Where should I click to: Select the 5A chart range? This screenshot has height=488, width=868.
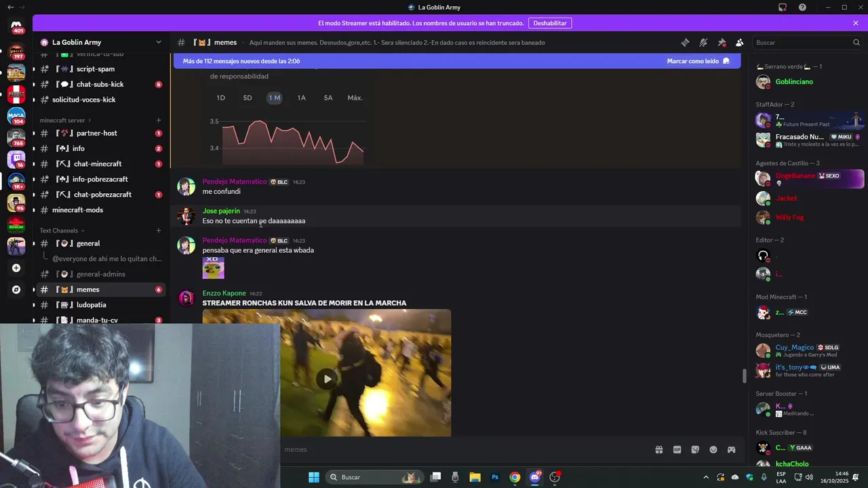tap(328, 98)
